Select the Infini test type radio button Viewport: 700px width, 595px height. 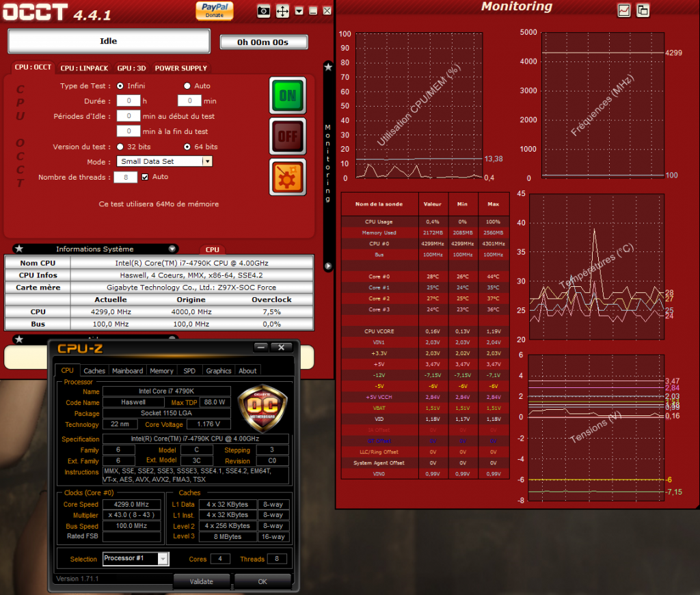[120, 85]
